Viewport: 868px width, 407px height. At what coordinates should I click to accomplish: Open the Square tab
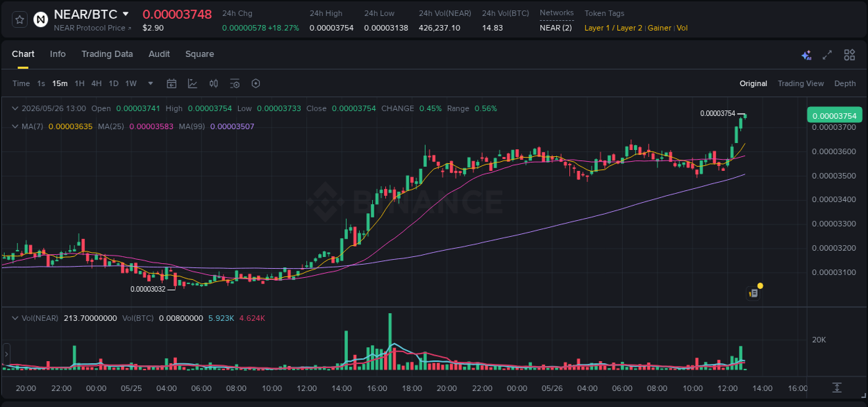click(x=199, y=54)
